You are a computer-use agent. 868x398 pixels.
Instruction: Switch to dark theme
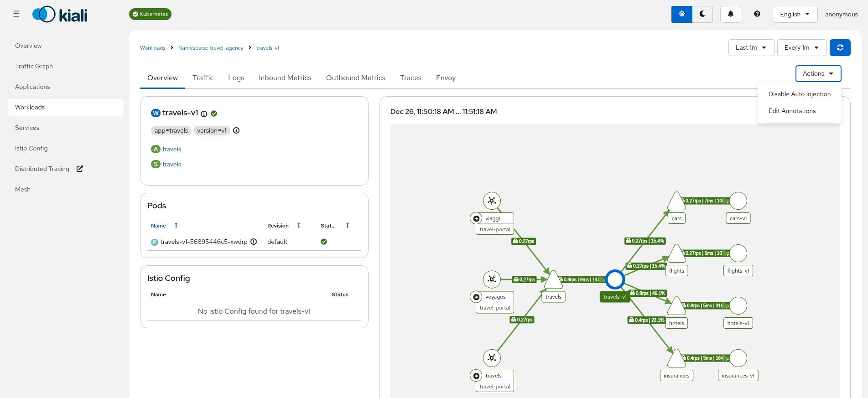click(702, 14)
